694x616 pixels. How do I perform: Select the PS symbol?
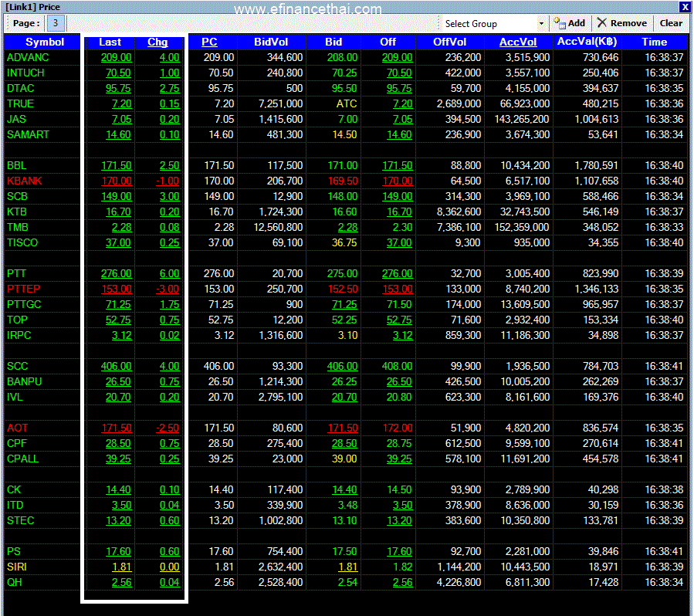coord(14,551)
